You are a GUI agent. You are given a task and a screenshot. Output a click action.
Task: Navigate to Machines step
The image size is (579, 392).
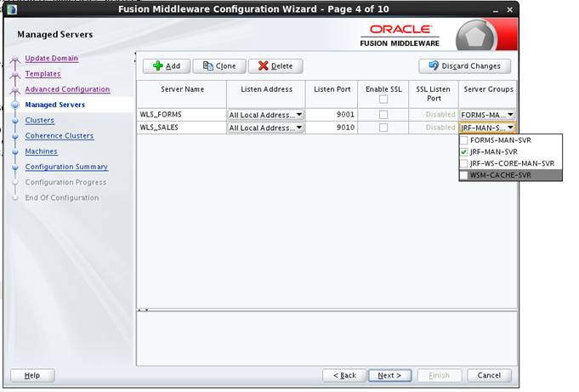41,151
